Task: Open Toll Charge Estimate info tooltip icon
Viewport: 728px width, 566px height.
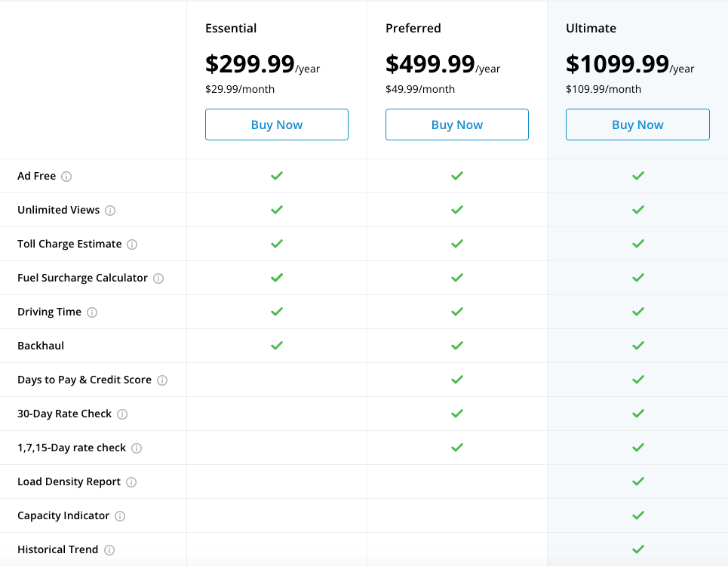Action: (x=132, y=245)
